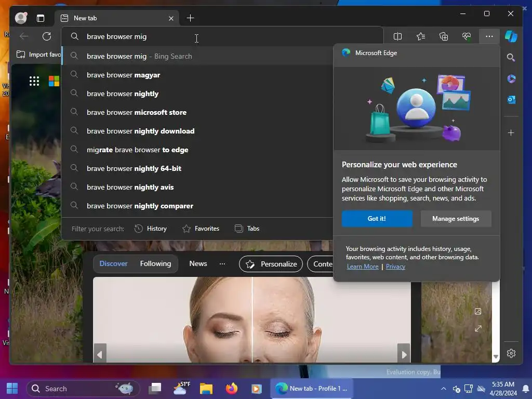The image size is (532, 399).
Task: Click the Back navigation arrow
Action: coord(24,36)
